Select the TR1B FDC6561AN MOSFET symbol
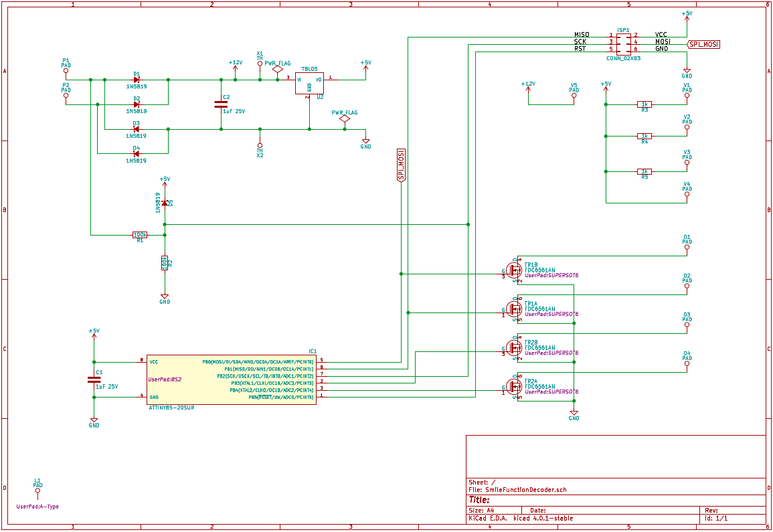This screenshot has width=773, height=532. coord(514,270)
